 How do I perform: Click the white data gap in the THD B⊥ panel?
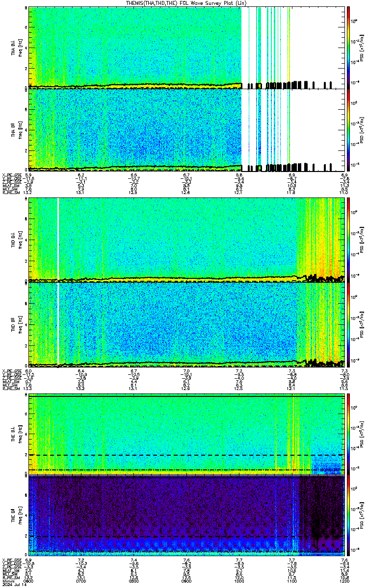click(58, 240)
